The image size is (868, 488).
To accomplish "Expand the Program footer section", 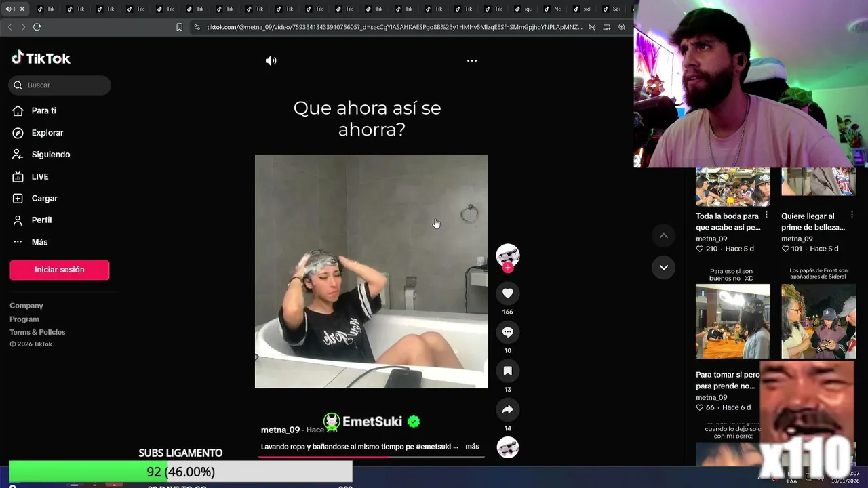I will [x=24, y=319].
